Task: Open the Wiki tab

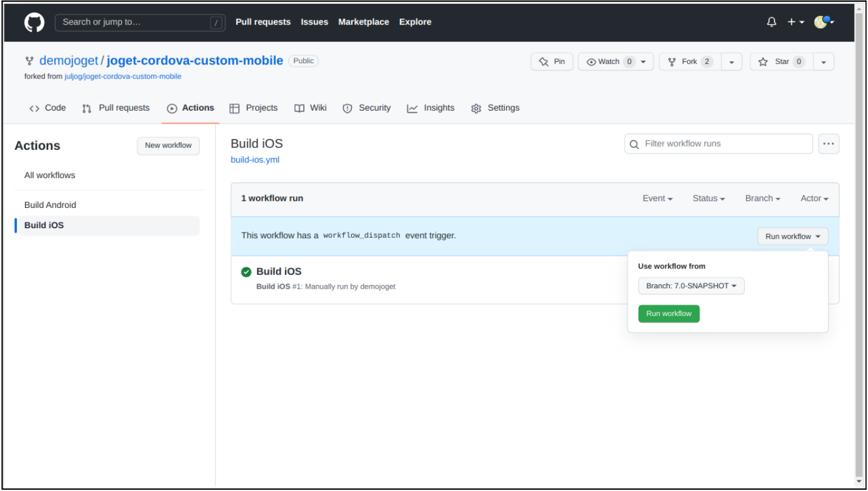Action: (x=310, y=108)
